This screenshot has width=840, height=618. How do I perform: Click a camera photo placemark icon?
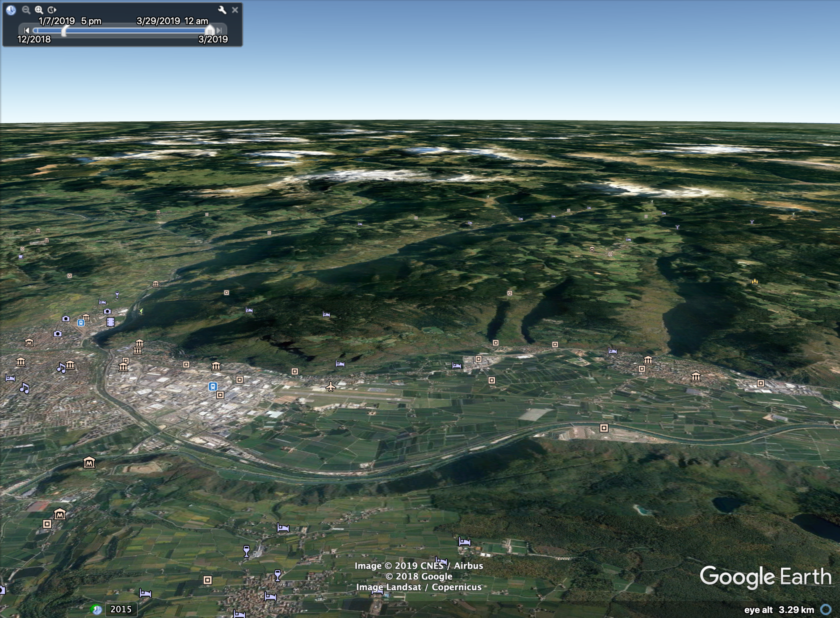(x=57, y=334)
